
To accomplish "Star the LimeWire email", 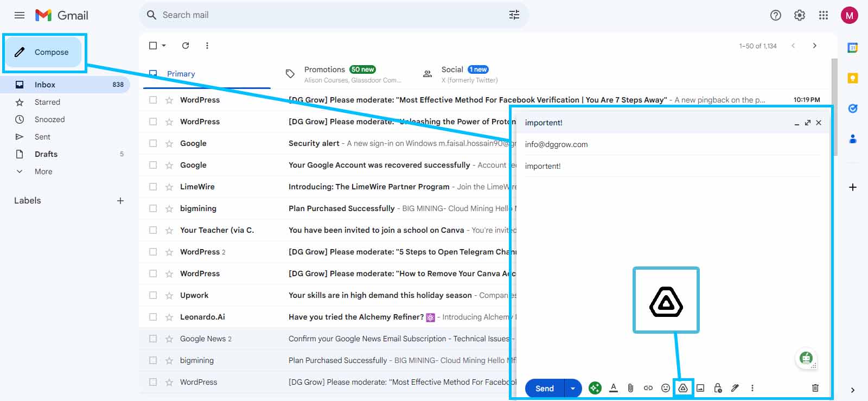I will pos(169,187).
